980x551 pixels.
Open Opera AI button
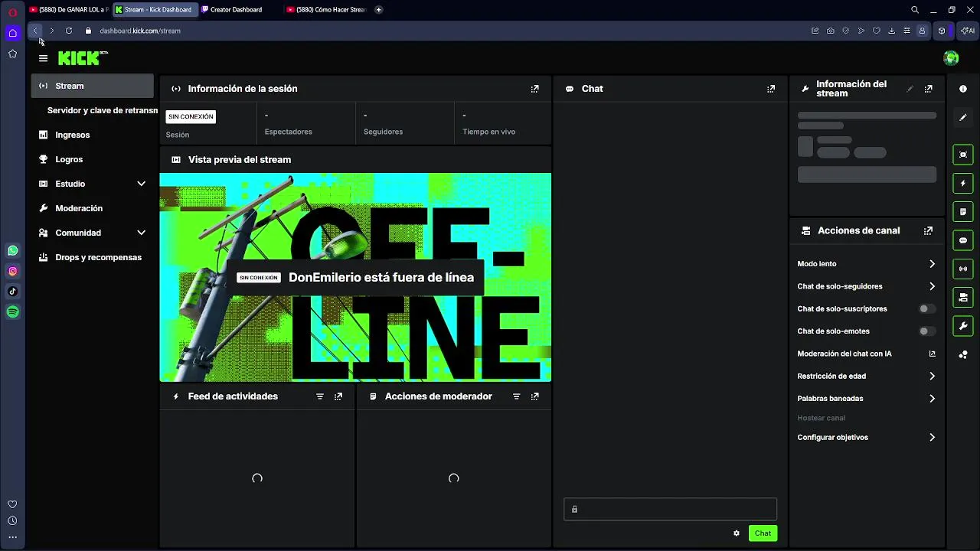pyautogui.click(x=968, y=31)
